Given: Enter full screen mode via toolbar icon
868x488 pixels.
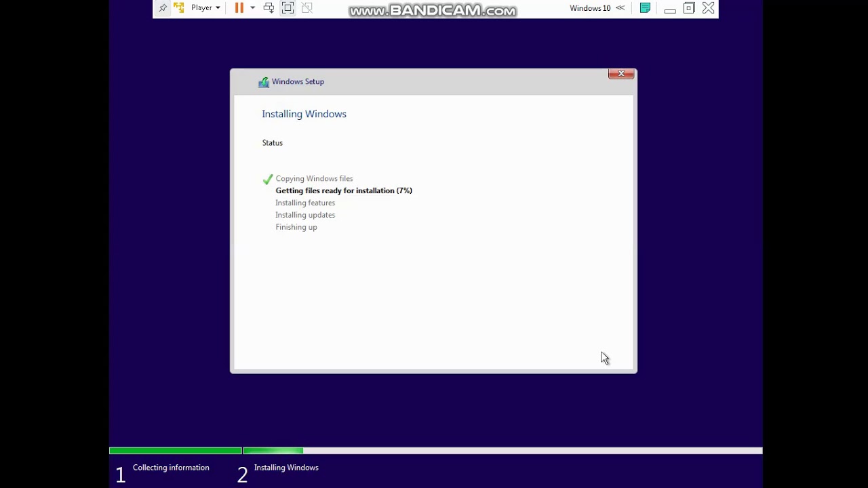Looking at the screenshot, I should (x=288, y=7).
